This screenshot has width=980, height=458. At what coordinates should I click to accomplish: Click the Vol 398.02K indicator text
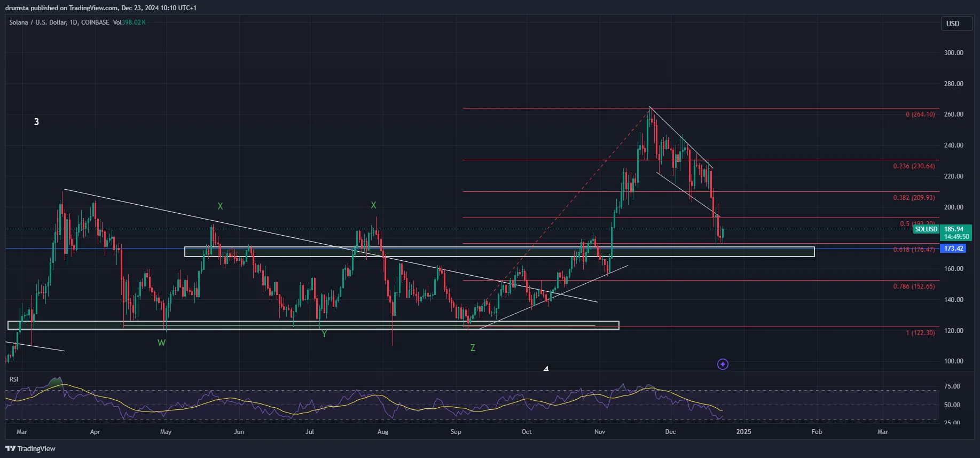click(129, 22)
